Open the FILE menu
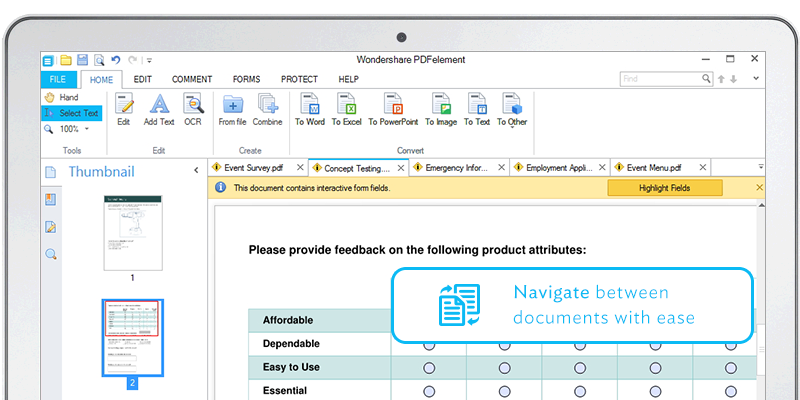The height and width of the screenshot is (400, 800). click(58, 79)
